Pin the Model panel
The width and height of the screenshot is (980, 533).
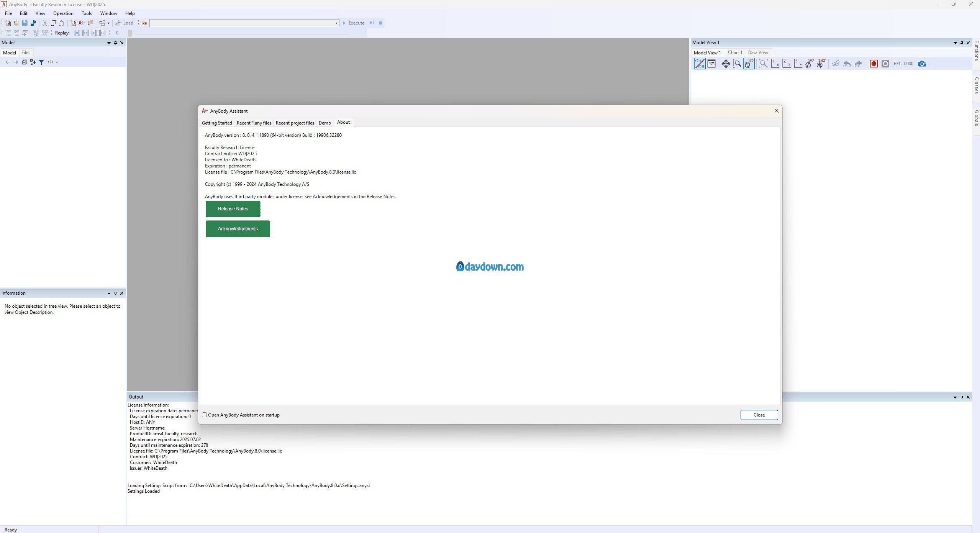click(x=115, y=43)
